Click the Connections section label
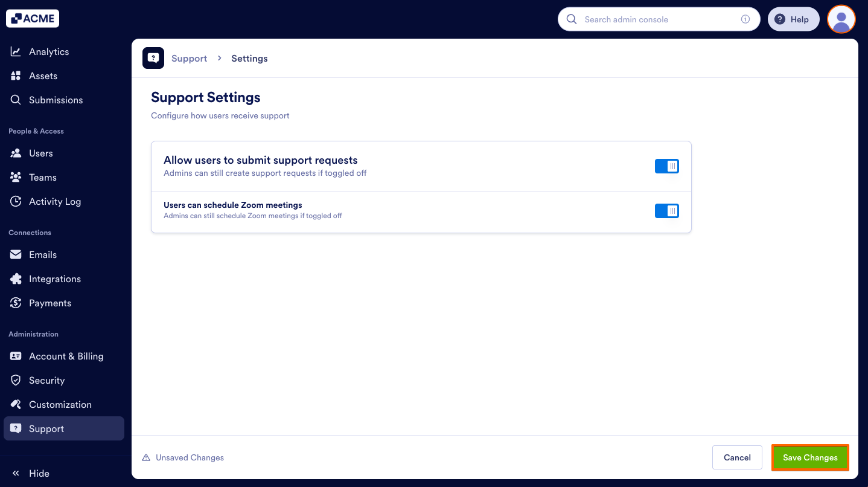The image size is (868, 487). [30, 233]
